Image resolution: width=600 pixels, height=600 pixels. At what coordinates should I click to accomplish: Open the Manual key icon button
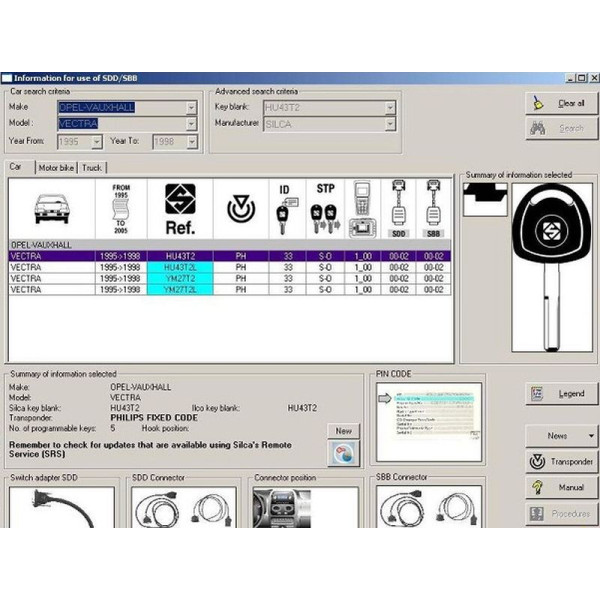537,487
